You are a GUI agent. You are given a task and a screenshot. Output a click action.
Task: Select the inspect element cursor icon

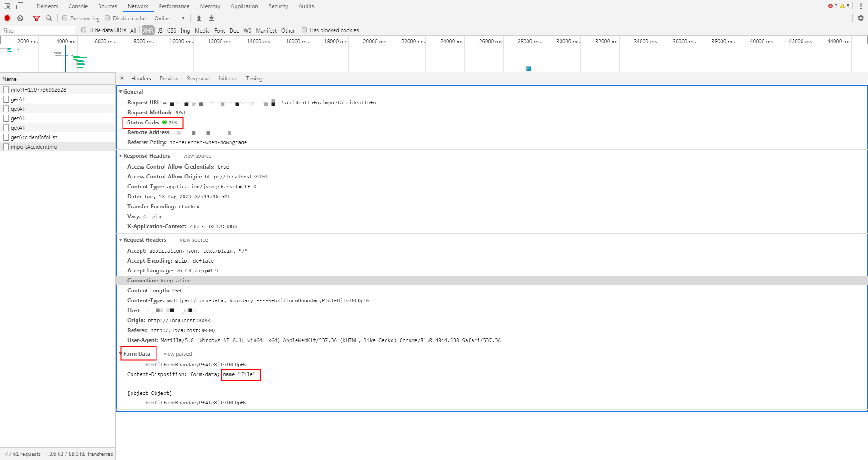point(7,6)
